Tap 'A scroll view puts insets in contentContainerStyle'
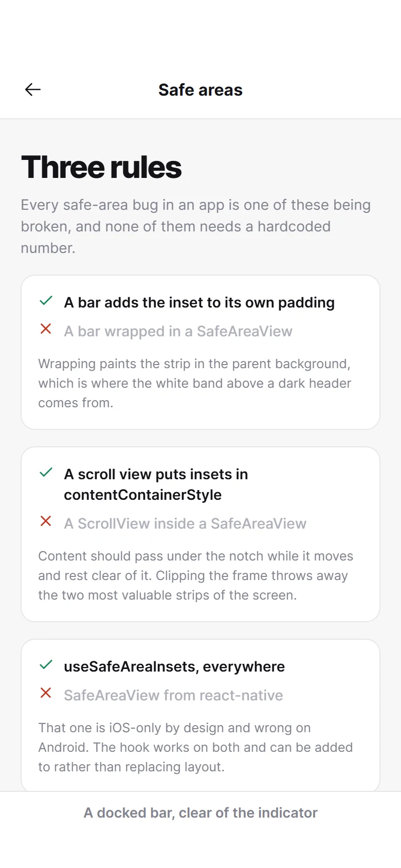The height and width of the screenshot is (868, 401). click(156, 484)
